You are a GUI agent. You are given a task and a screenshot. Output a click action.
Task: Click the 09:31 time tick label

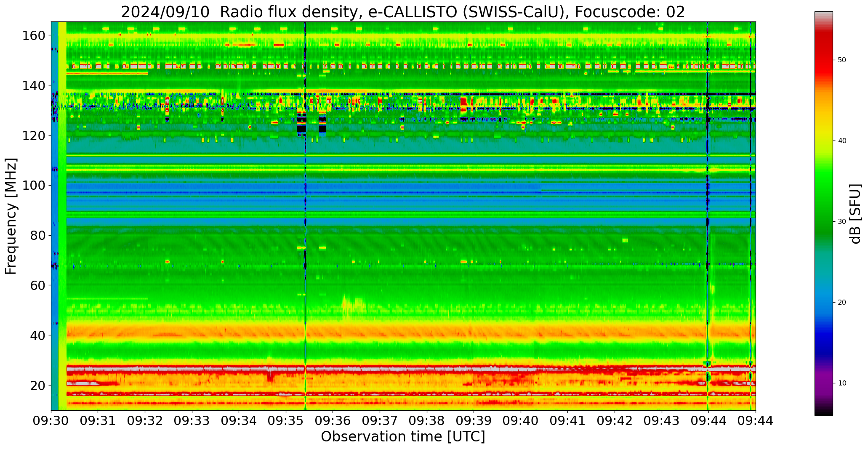pos(98,421)
